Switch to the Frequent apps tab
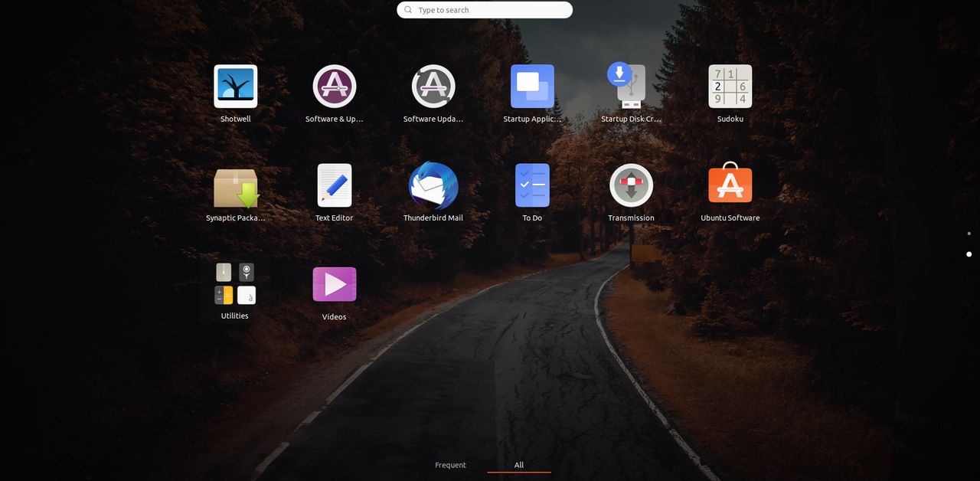Image resolution: width=980 pixels, height=481 pixels. 450,465
